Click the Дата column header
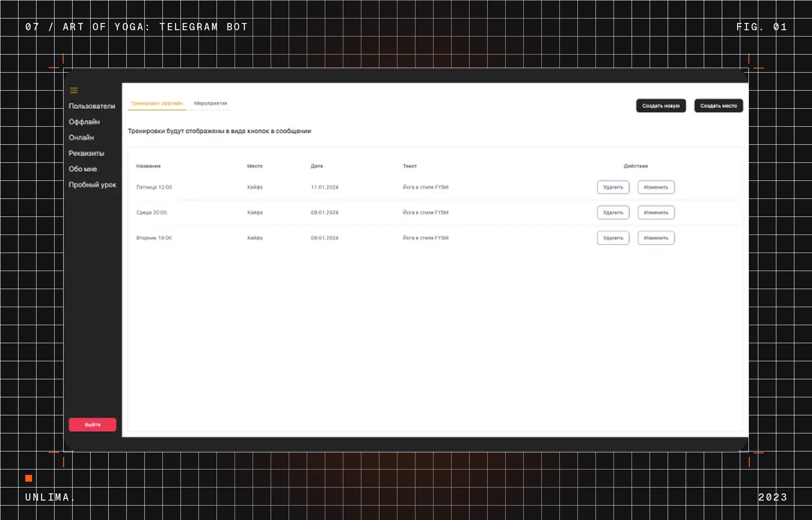 coord(317,166)
